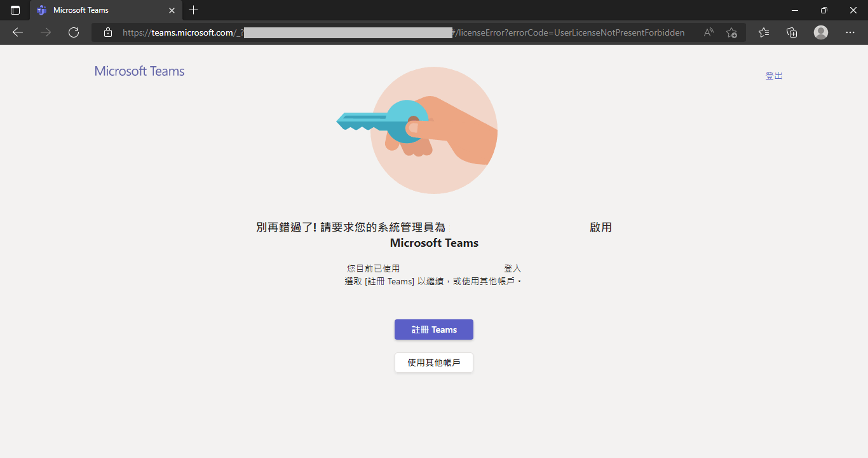868x458 pixels.
Task: Click the lock site information icon
Action: click(x=108, y=32)
